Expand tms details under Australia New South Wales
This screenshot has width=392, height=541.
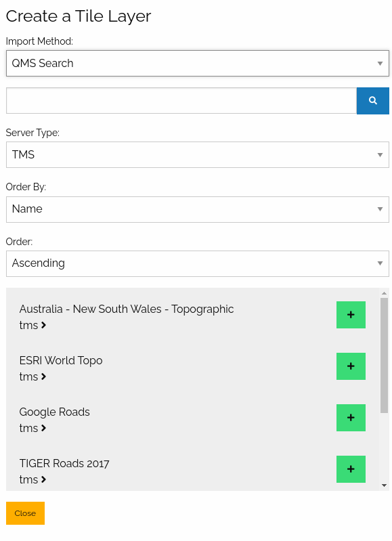click(x=32, y=325)
